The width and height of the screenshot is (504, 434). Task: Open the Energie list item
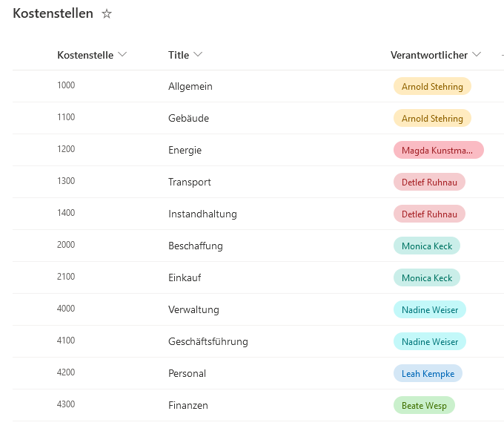tap(185, 151)
